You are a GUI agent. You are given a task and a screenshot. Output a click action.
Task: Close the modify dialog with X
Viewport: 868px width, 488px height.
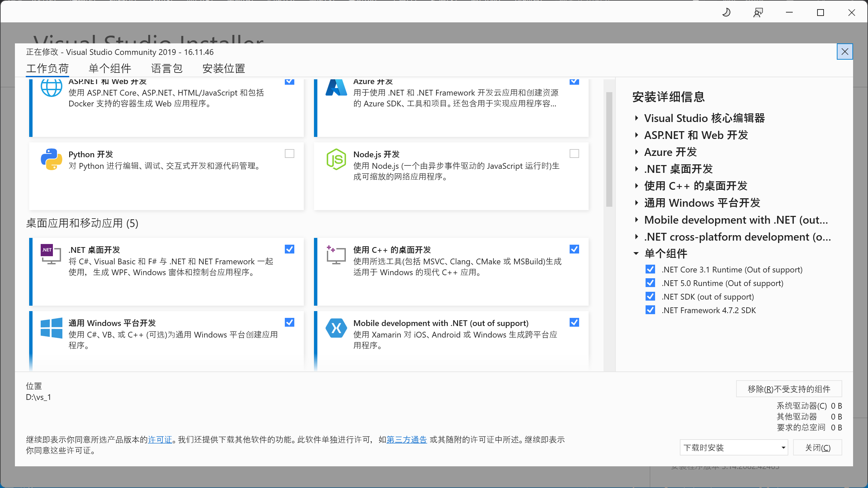click(x=845, y=52)
